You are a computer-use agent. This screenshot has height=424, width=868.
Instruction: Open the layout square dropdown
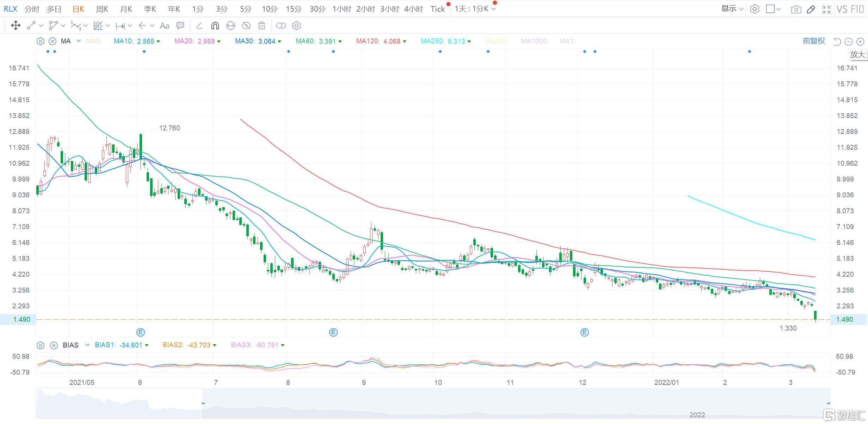pos(774,9)
